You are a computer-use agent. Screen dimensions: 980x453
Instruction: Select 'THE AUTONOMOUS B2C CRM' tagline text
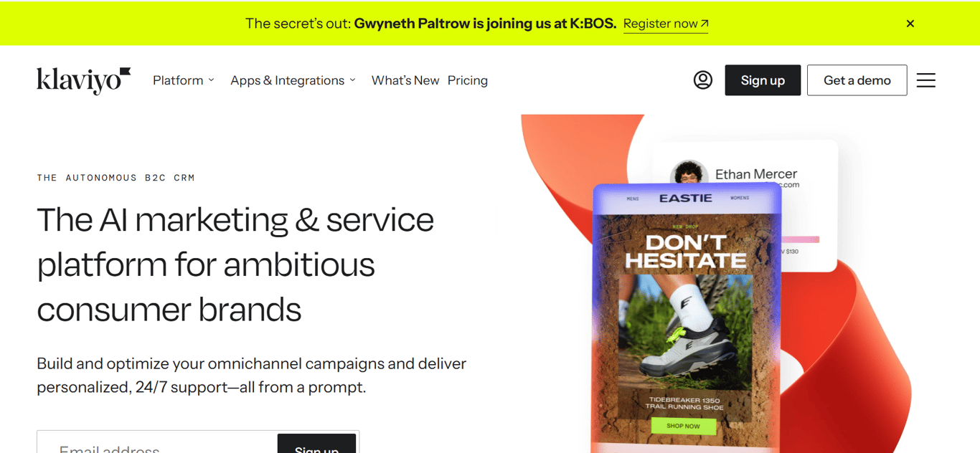[x=116, y=178]
